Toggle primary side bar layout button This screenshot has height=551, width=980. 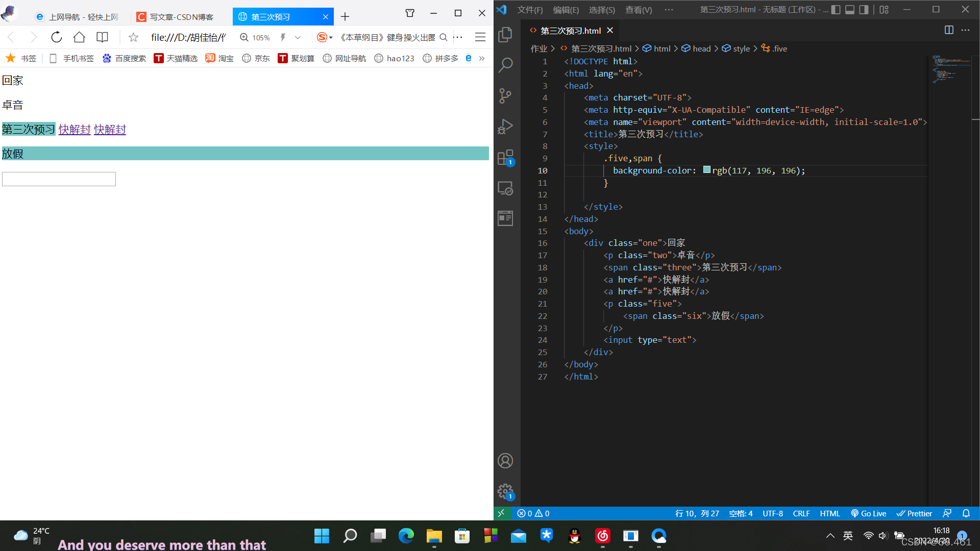pos(836,9)
